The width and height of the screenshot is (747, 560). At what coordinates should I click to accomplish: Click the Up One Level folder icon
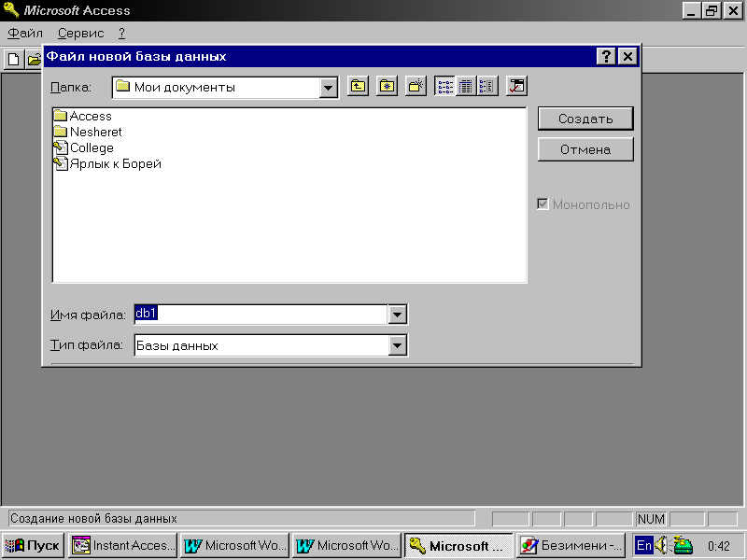358,86
